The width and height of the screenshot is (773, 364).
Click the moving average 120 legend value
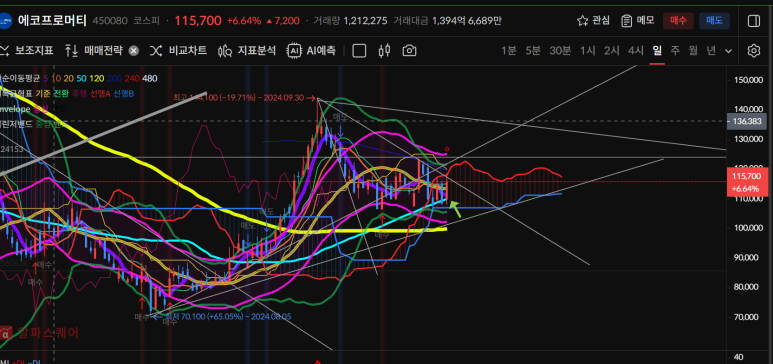(96, 78)
